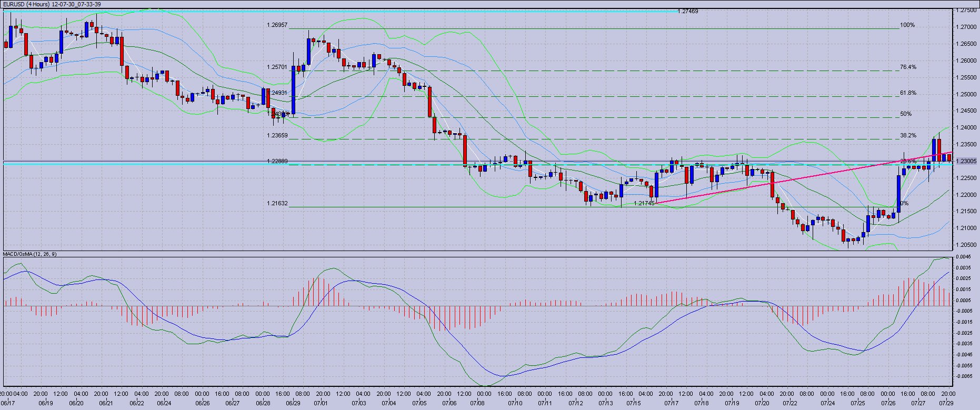Select the 38.2% Fibonacci retracement label
Viewport: 980px width, 410px height.
tap(907, 136)
